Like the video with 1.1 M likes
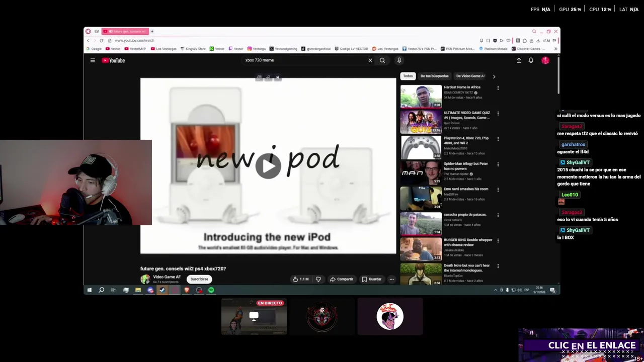Viewport: 644px width, 362px height. click(301, 279)
